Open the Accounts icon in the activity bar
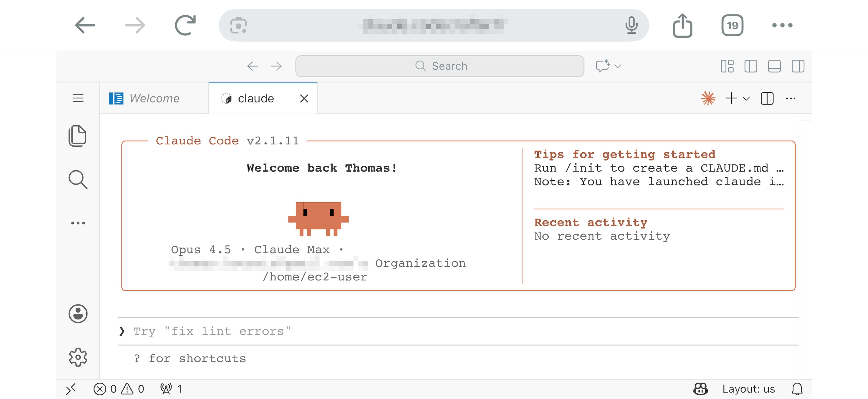The image size is (868, 399). [x=78, y=314]
